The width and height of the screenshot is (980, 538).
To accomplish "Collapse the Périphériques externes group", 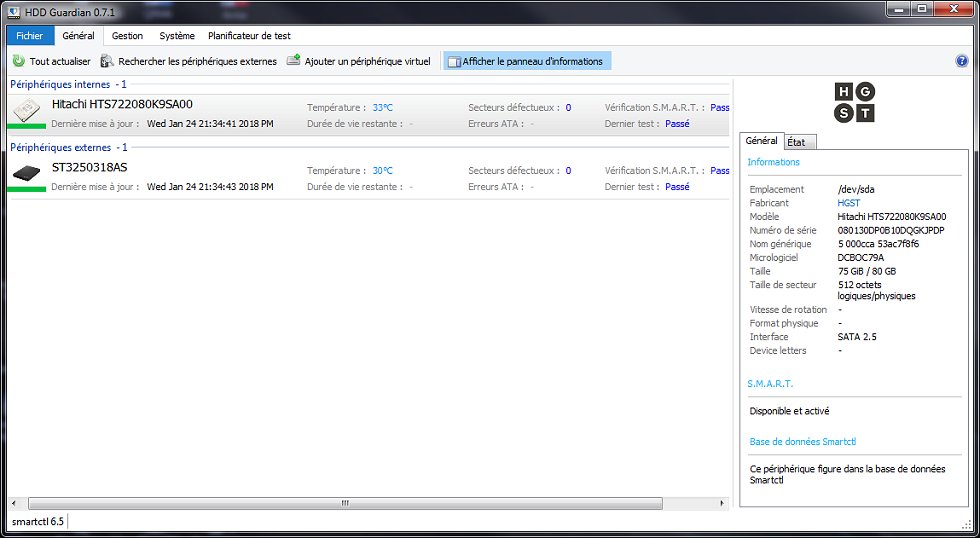I will [69, 147].
